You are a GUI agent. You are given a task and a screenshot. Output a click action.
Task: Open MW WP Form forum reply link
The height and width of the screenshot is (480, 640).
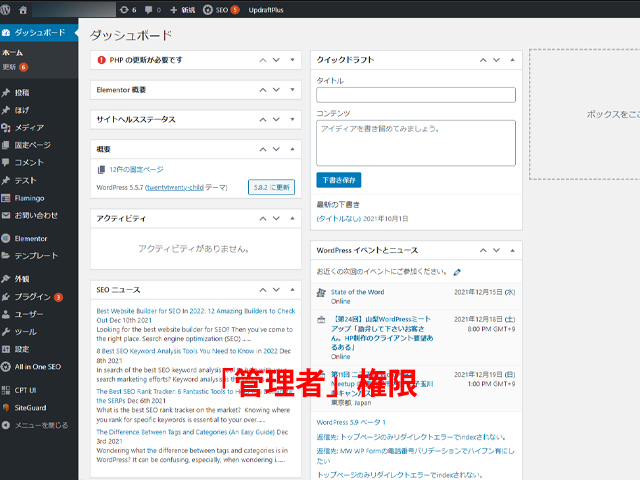coord(416,456)
